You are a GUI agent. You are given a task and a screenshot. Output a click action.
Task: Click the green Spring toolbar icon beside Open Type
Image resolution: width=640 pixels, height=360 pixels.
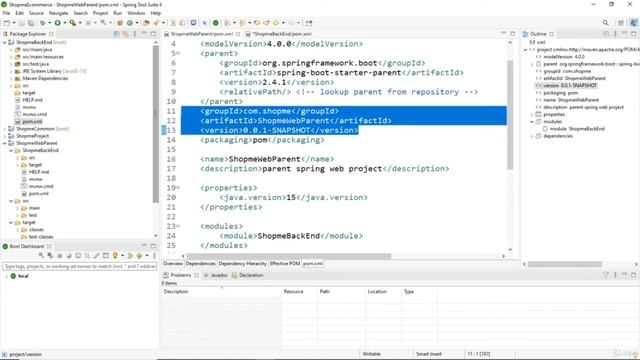pyautogui.click(x=130, y=23)
